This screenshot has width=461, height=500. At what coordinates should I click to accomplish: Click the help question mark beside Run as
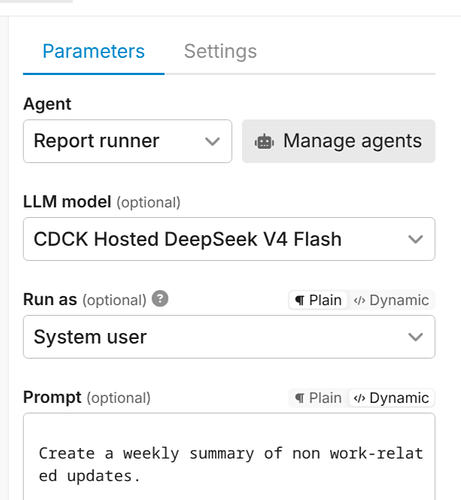coord(160,299)
